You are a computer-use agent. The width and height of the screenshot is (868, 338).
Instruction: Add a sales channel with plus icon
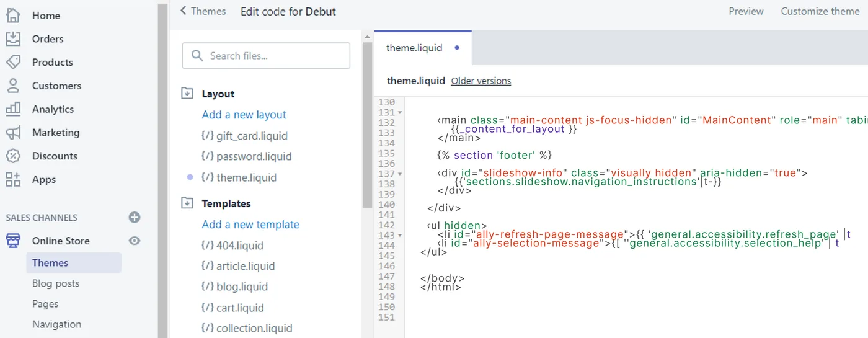135,218
